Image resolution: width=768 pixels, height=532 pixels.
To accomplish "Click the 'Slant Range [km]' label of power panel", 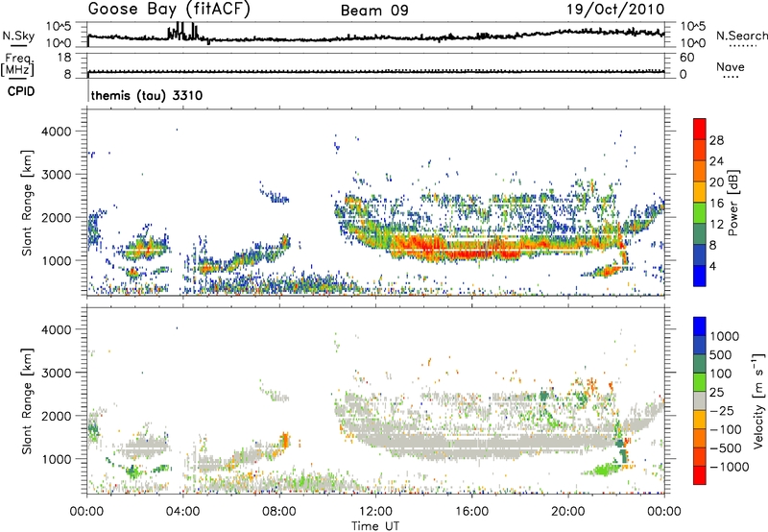I will [27, 203].
